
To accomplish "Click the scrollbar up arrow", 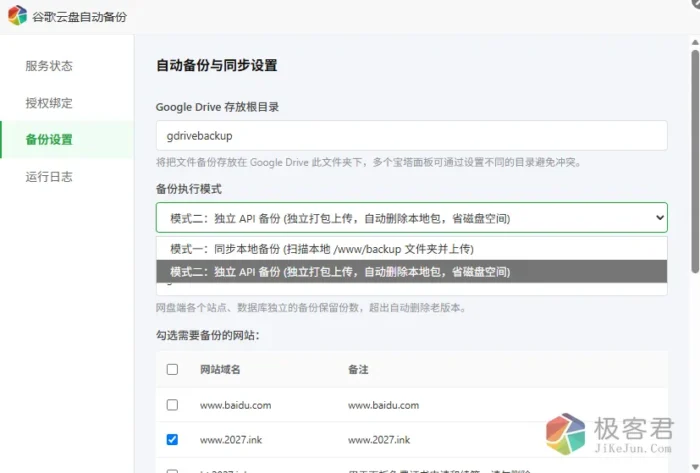I will [695, 42].
